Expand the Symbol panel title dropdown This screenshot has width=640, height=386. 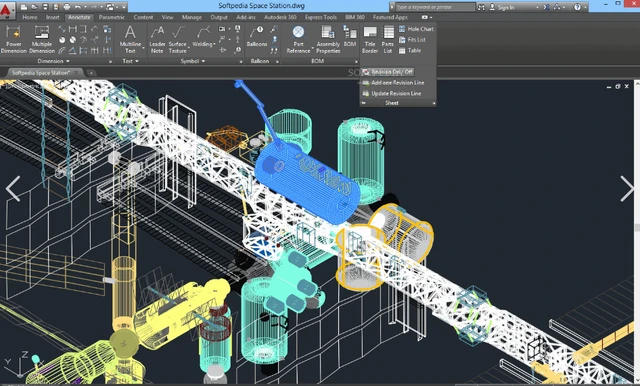pos(193,61)
